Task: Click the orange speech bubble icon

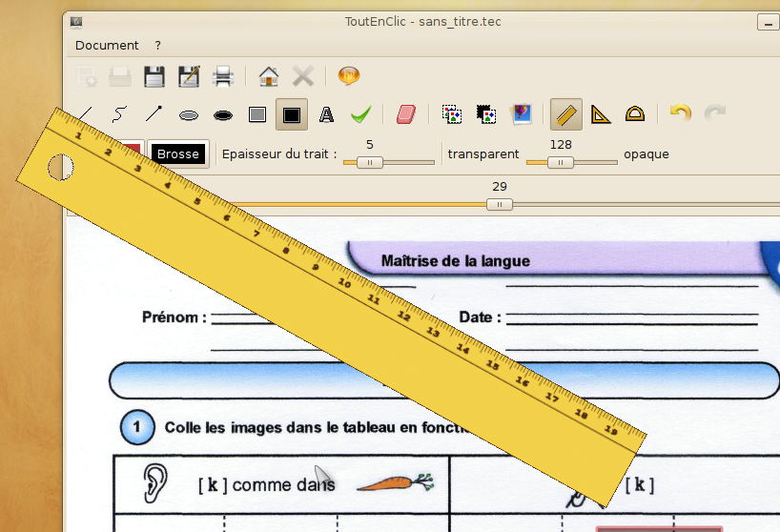Action: [x=349, y=76]
